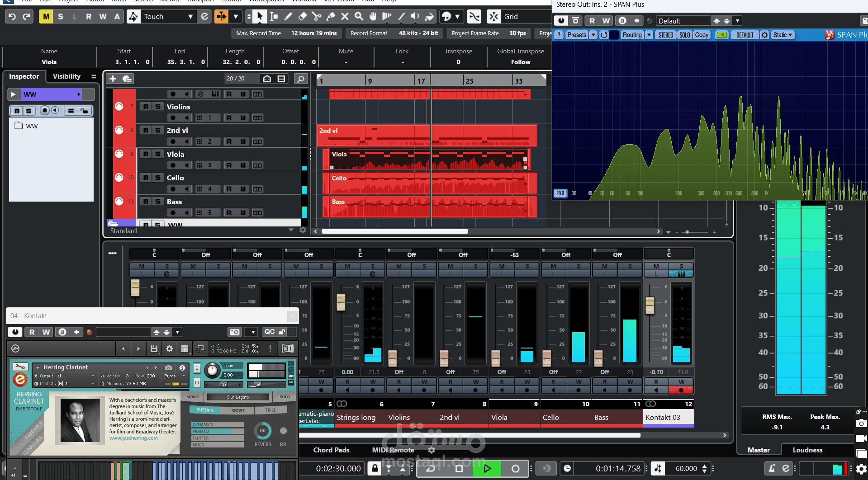Select the Play speaker tool
This screenshot has height=480, width=868.
point(415,17)
